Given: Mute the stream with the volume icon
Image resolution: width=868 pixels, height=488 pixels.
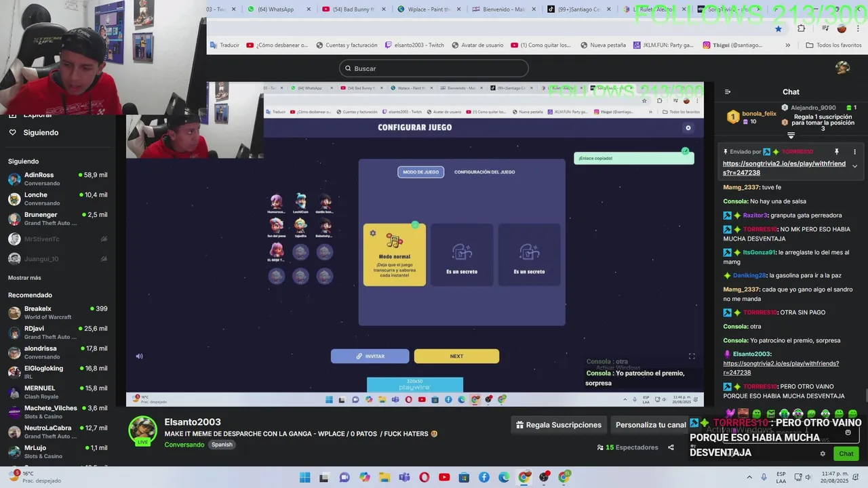Looking at the screenshot, I should [139, 356].
